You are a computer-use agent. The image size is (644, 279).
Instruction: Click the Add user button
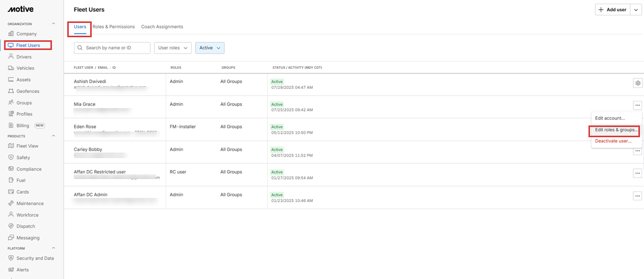tap(612, 10)
